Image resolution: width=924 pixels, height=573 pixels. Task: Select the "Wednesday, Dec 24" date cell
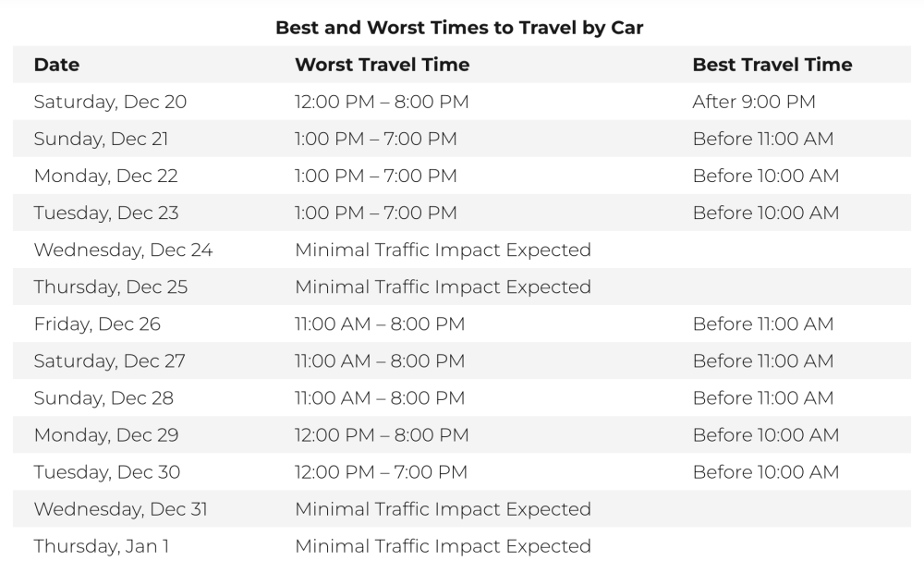point(123,250)
